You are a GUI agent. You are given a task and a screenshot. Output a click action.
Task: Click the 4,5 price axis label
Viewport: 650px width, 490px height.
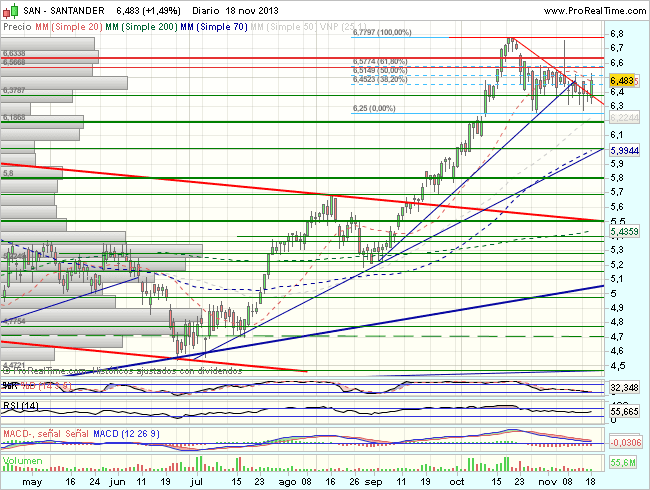click(616, 366)
